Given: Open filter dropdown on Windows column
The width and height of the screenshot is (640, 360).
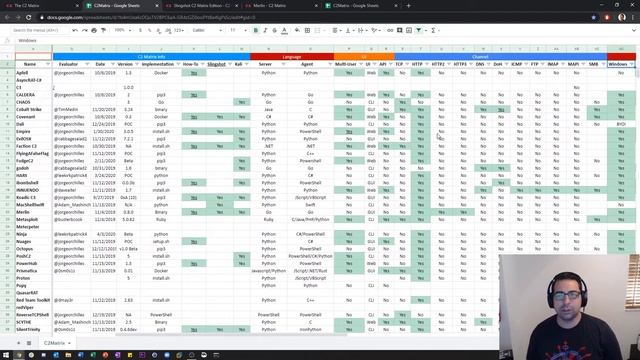Looking at the screenshot, I should [632, 64].
